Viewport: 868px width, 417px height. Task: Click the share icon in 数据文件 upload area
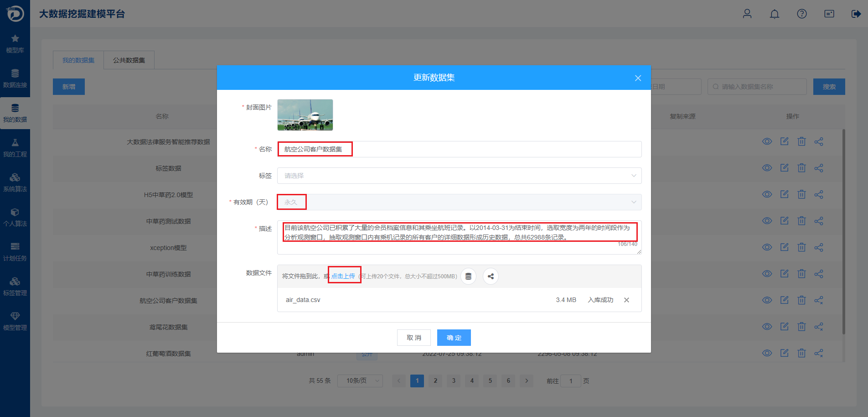[x=491, y=276]
